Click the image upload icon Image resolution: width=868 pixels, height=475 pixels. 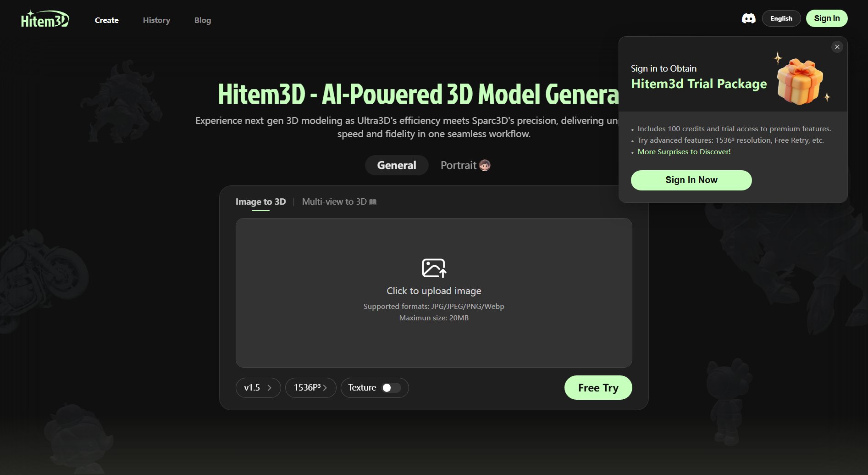[x=434, y=268]
